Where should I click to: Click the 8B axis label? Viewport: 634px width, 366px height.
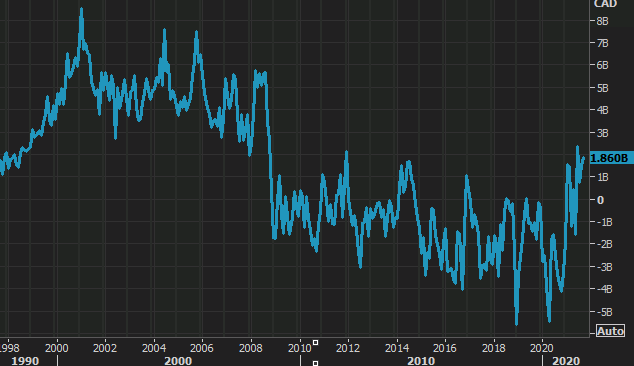tap(602, 21)
